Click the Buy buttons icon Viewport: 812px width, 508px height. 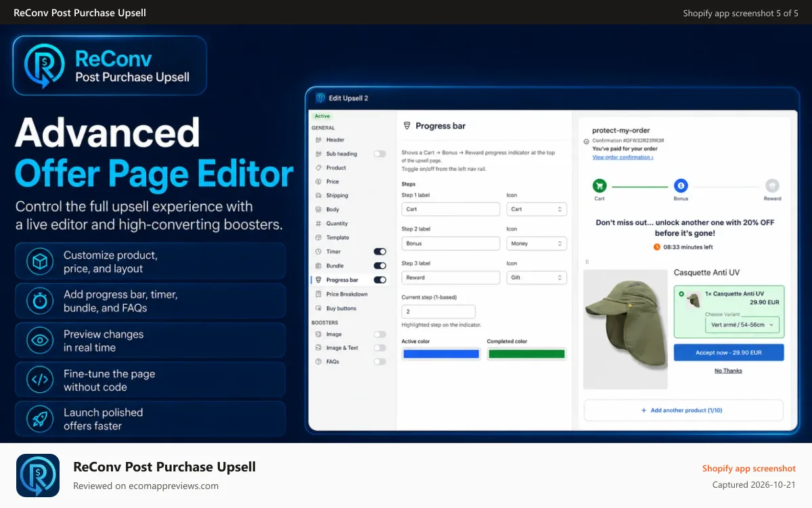click(318, 308)
